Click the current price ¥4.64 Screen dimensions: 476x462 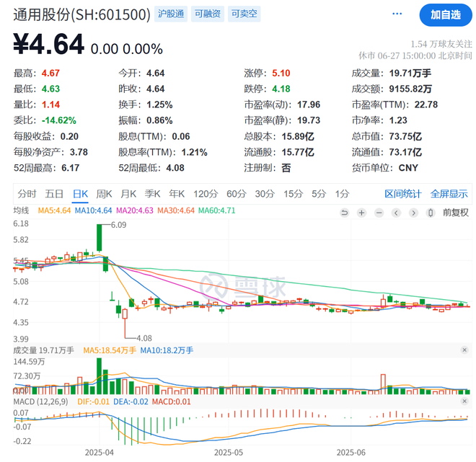48,44
